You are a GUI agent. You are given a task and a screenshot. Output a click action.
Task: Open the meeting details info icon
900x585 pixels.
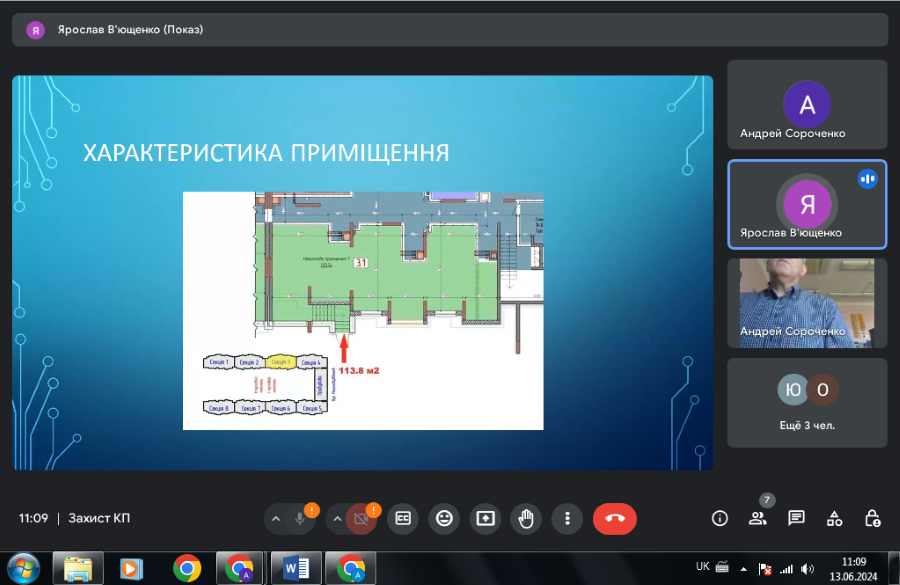pyautogui.click(x=719, y=518)
